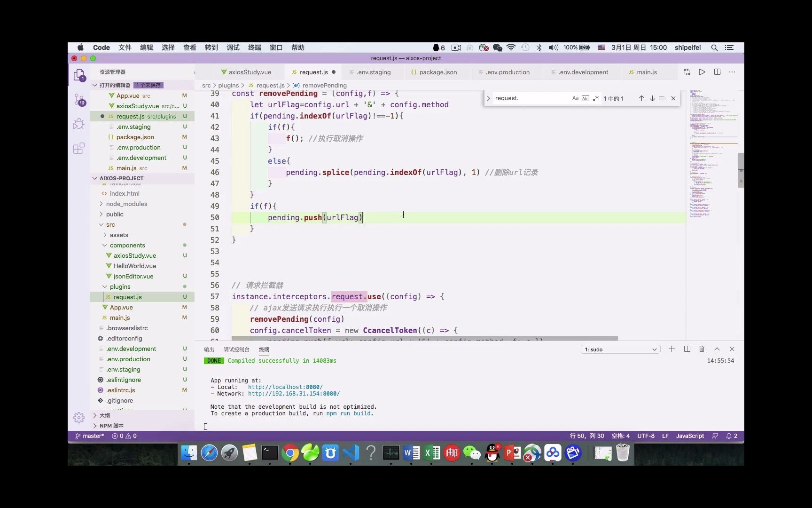Open editor More Actions ellipsis

(732, 72)
